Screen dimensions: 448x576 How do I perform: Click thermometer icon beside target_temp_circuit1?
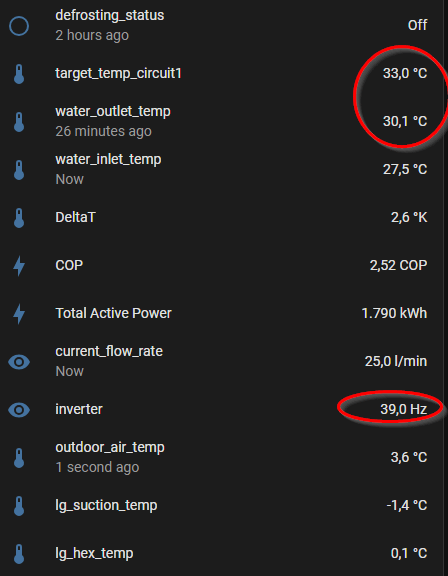(19, 74)
